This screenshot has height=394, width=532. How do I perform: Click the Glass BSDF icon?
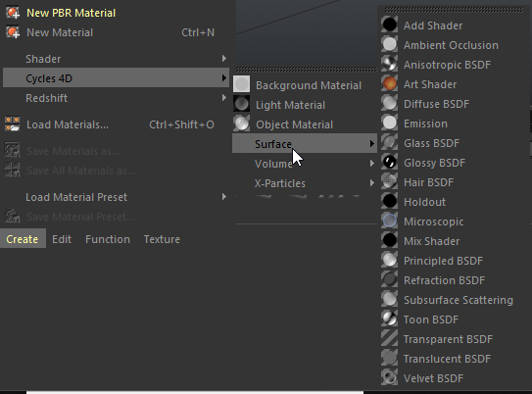click(390, 142)
